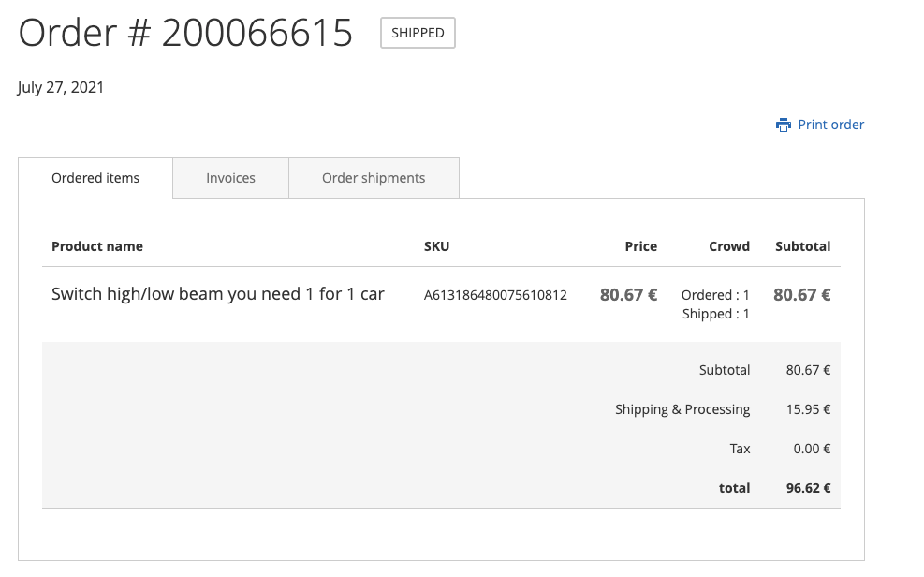
Task: Click the SKU value A613186480075610812
Action: (x=495, y=295)
